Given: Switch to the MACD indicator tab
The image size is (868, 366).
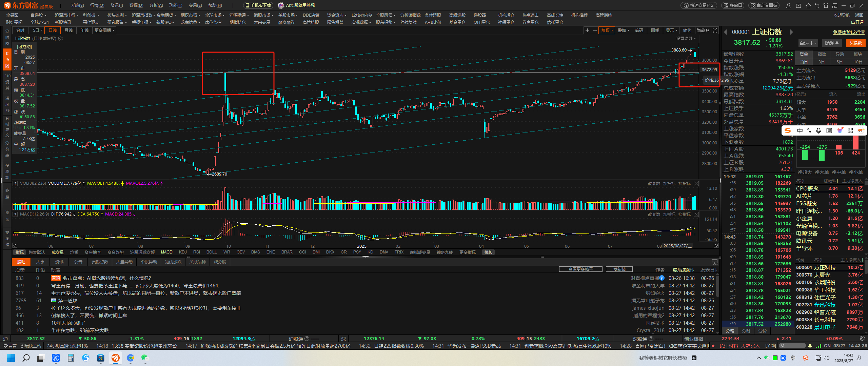Looking at the screenshot, I should tap(166, 252).
